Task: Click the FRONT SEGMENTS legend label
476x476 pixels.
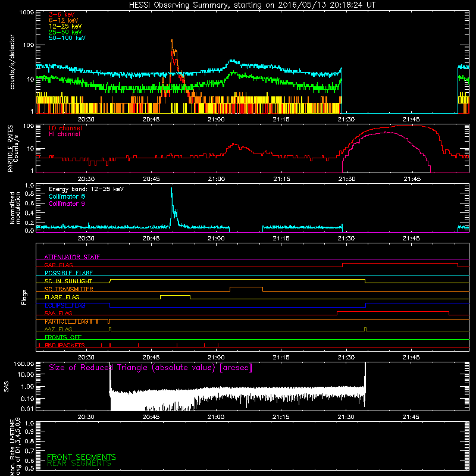Action: coord(82,457)
